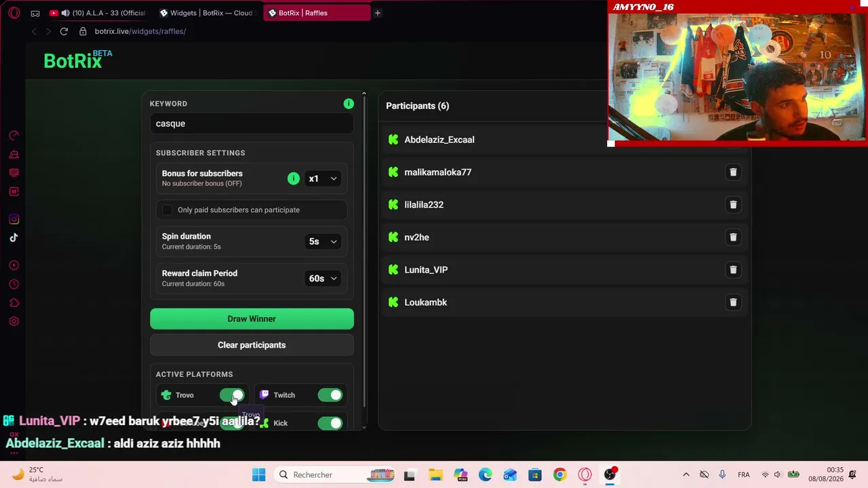Show hidden system tray icons chevron
Image resolution: width=868 pixels, height=488 pixels.
point(686,475)
